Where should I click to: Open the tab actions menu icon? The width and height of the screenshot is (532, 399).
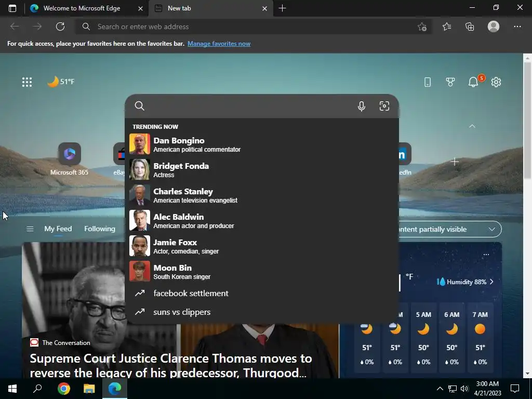point(12,8)
